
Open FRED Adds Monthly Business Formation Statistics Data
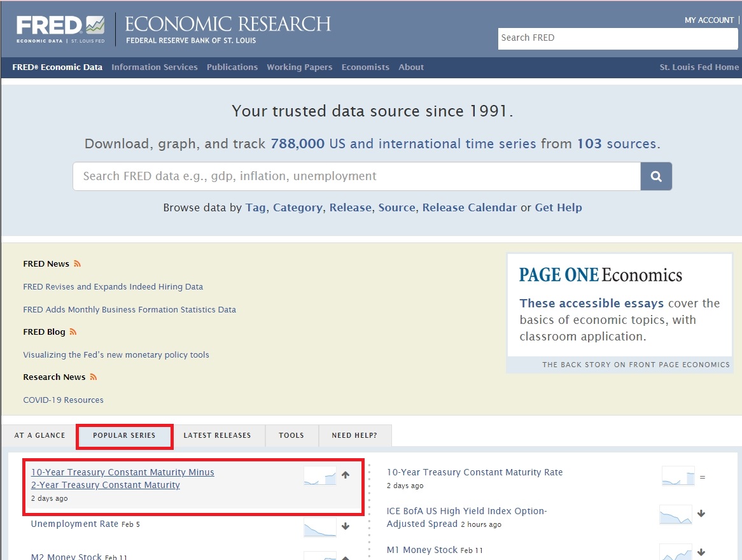[x=130, y=309]
